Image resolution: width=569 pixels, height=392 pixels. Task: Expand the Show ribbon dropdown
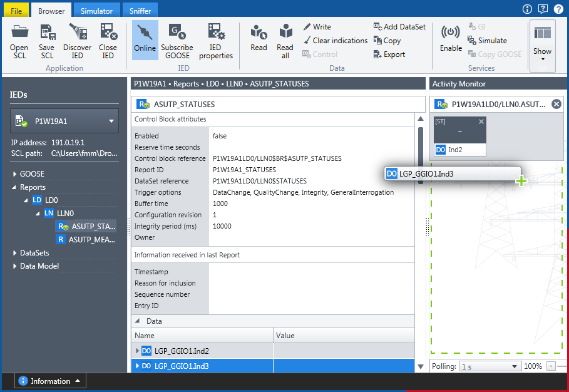(543, 43)
